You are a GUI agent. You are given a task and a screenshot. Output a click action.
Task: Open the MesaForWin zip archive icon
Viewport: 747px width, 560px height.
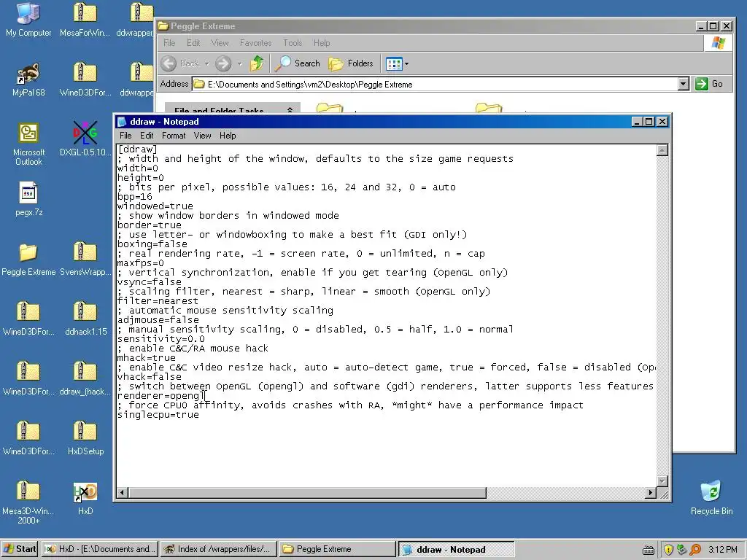[x=85, y=19]
